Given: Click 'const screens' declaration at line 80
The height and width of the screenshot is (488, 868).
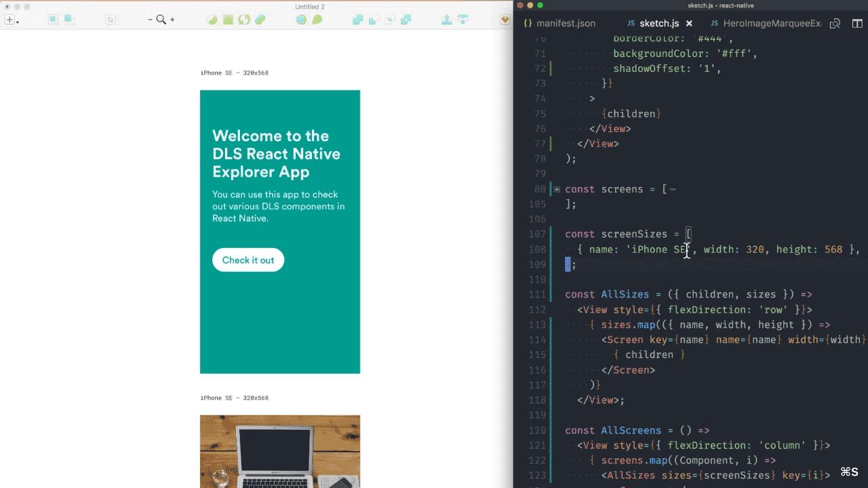Looking at the screenshot, I should coord(604,189).
